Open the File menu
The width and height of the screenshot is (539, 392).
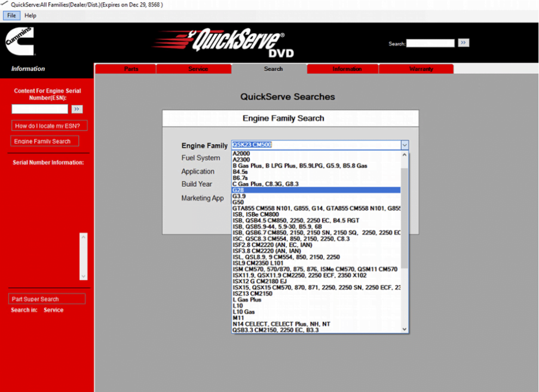point(11,15)
